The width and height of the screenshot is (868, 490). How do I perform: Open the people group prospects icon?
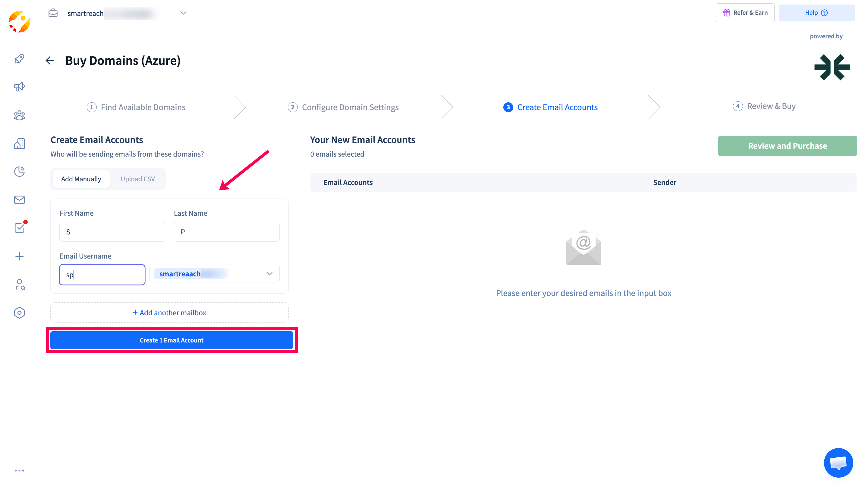point(19,115)
